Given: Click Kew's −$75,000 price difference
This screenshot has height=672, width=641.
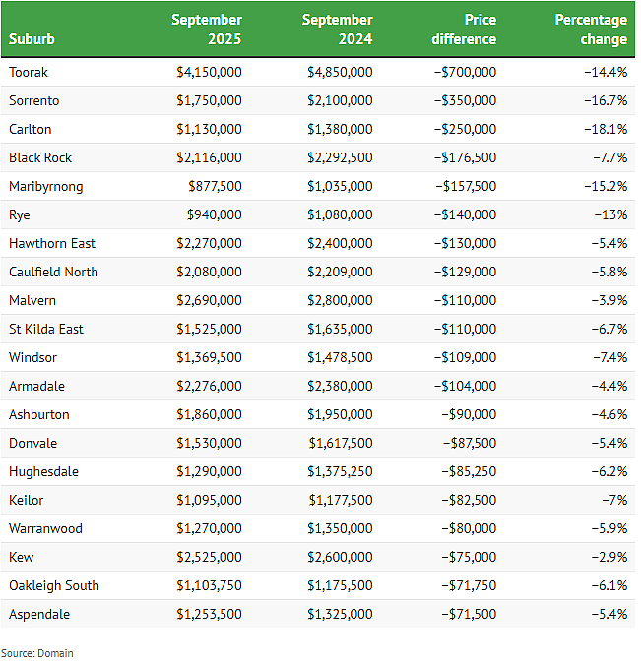Looking at the screenshot, I should 469,557.
